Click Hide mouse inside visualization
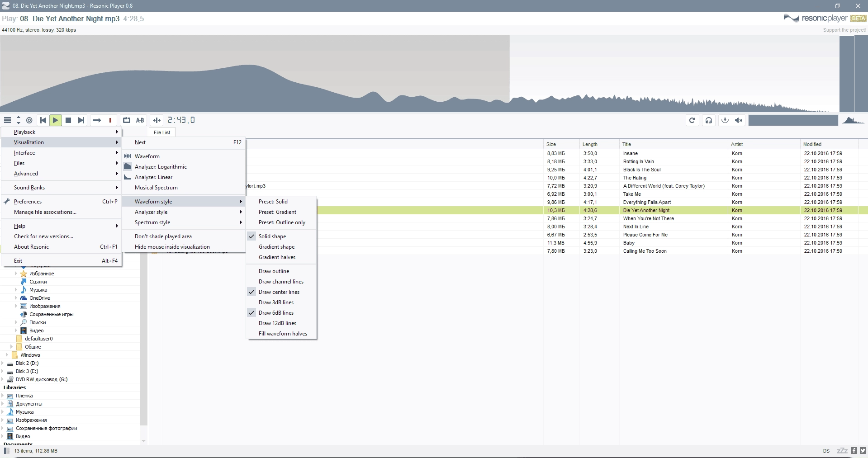Viewport: 868px width, 458px height. click(184, 247)
